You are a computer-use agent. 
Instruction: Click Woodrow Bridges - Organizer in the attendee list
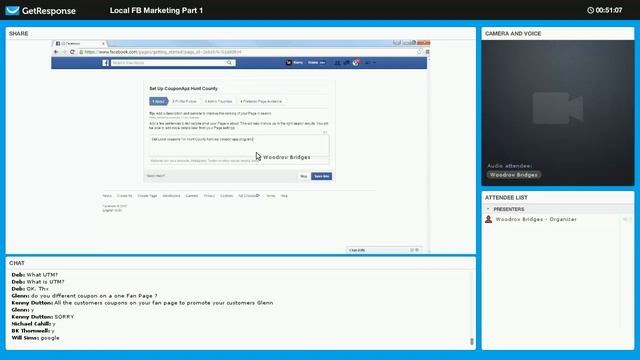536,219
